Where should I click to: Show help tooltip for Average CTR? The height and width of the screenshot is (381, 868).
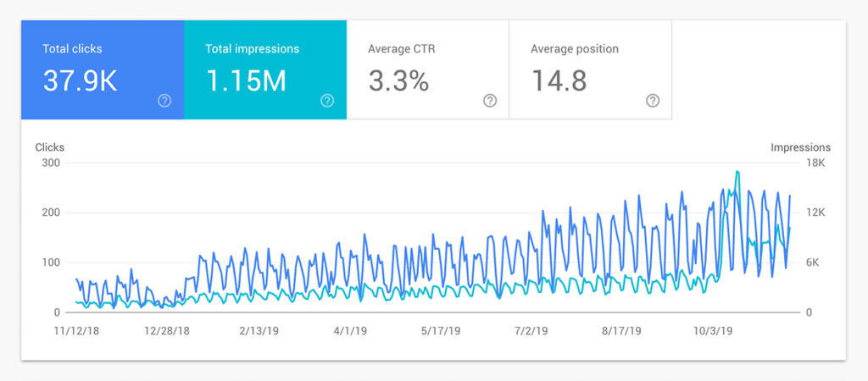pyautogui.click(x=490, y=101)
